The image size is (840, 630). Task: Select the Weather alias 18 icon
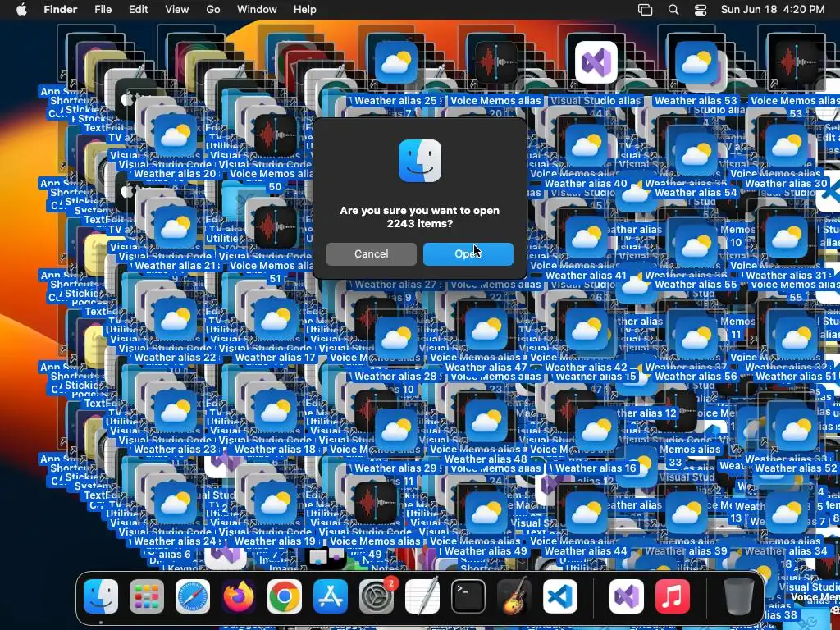276,412
